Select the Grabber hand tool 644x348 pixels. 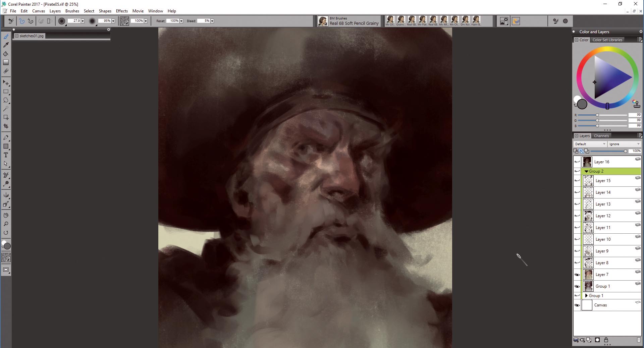[x=6, y=215]
